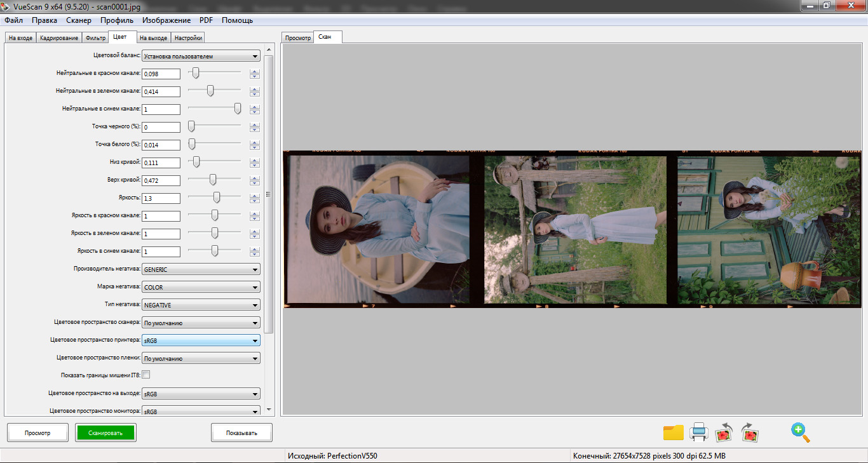The width and height of the screenshot is (868, 463).
Task: Click the Верх кривой value field
Action: coord(161,180)
